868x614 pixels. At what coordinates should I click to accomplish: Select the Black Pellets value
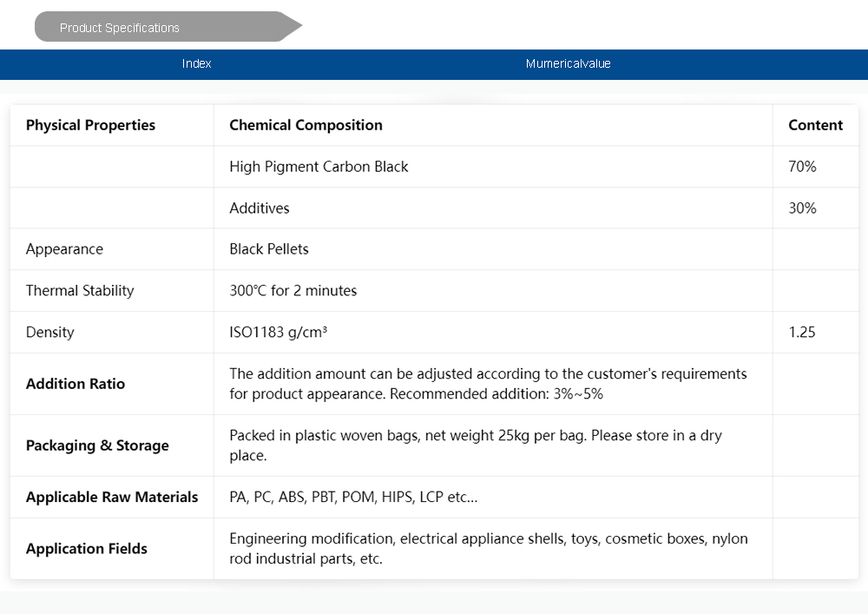[x=269, y=249]
